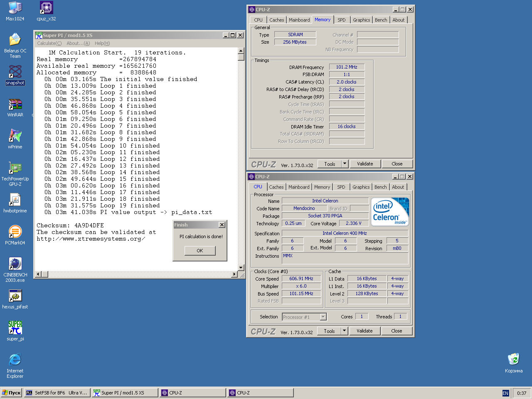Open Internet Explorer from the desktop
Image resolution: width=532 pixels, height=399 pixels.
pos(15,366)
